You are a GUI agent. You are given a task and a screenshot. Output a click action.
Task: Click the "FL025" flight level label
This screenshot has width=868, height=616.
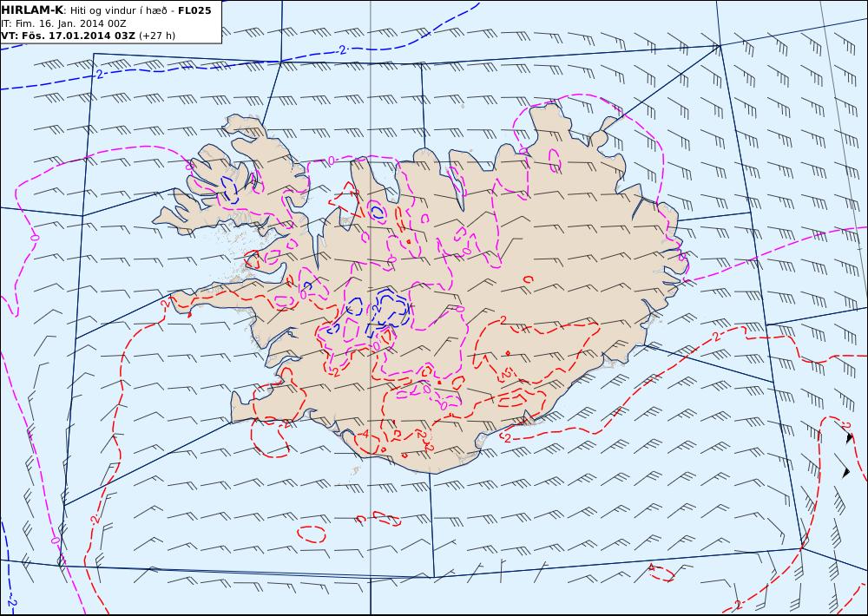click(x=194, y=10)
